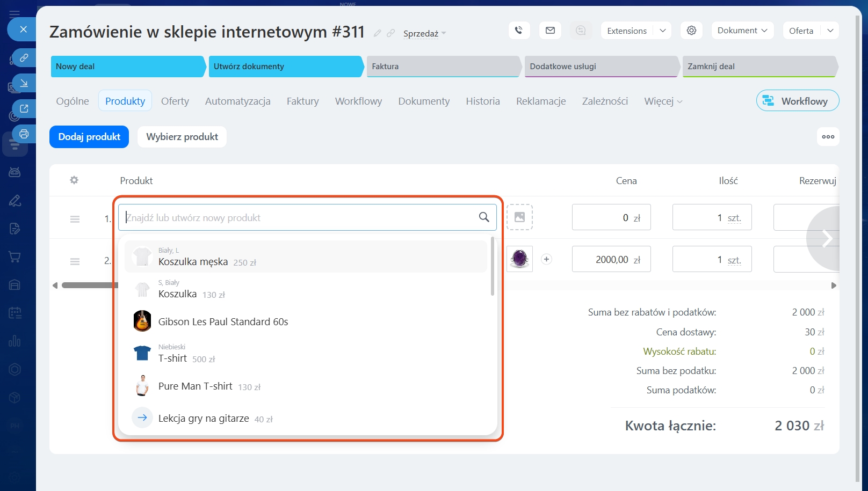Click the pencil edit title icon
Screen dimensions: 868x491
[378, 33]
